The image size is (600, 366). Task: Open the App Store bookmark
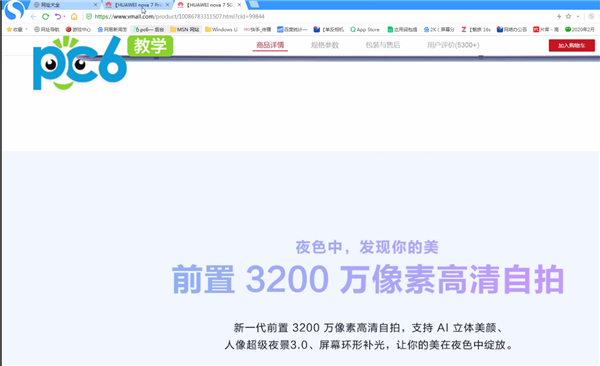[365, 29]
